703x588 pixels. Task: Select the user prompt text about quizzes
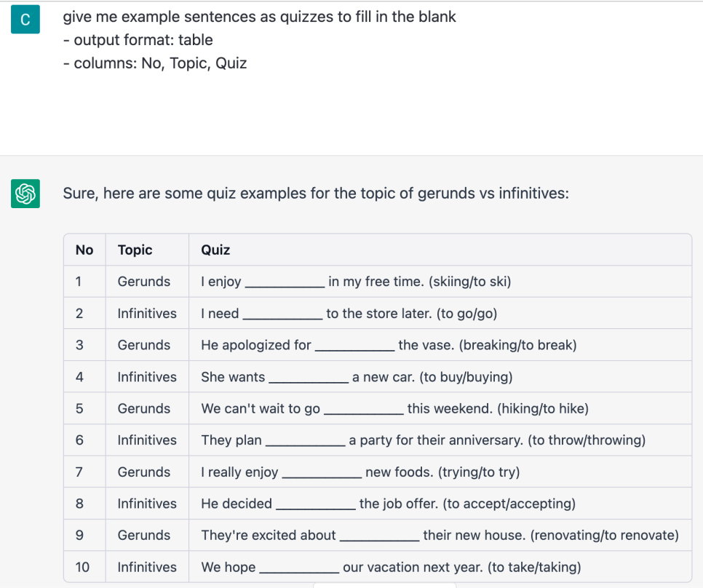pos(259,17)
